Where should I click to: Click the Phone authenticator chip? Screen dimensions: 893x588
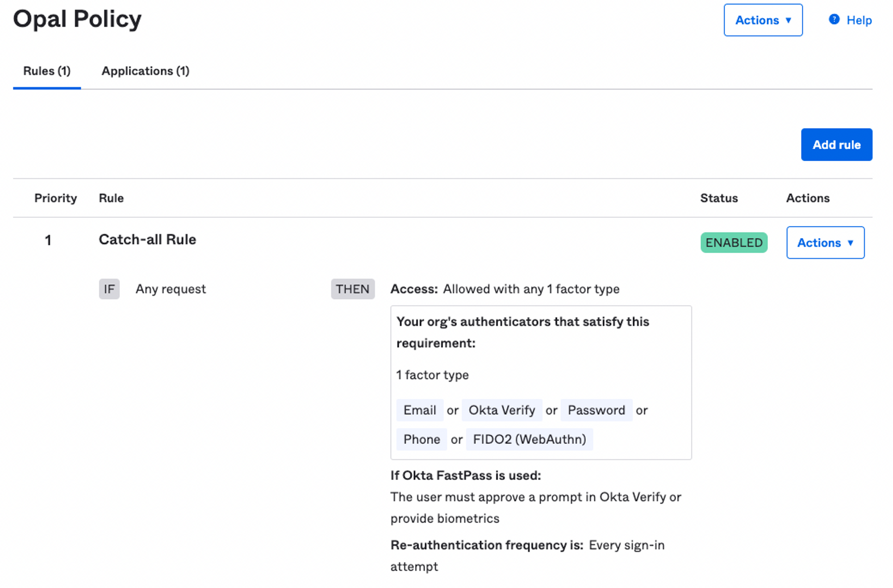tap(421, 439)
